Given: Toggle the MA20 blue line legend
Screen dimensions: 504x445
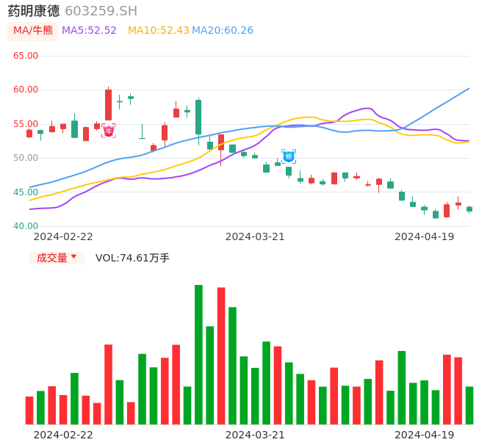Looking at the screenshot, I should click(x=223, y=30).
